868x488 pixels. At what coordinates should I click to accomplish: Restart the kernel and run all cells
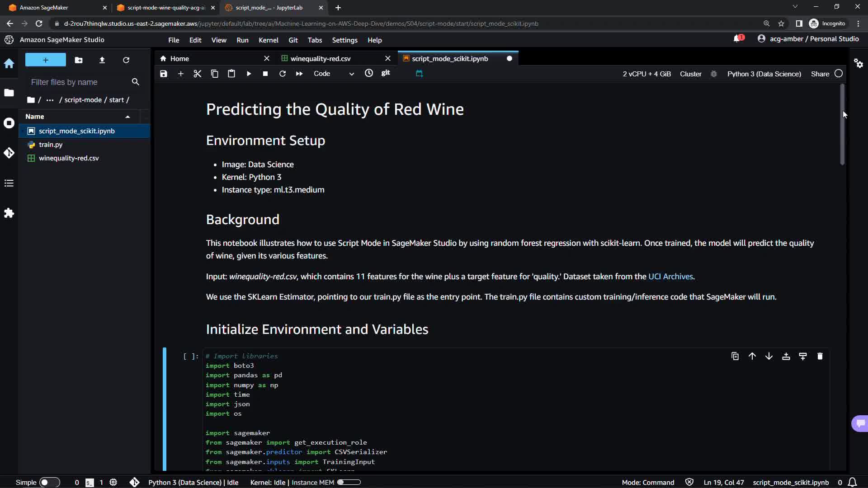[299, 74]
